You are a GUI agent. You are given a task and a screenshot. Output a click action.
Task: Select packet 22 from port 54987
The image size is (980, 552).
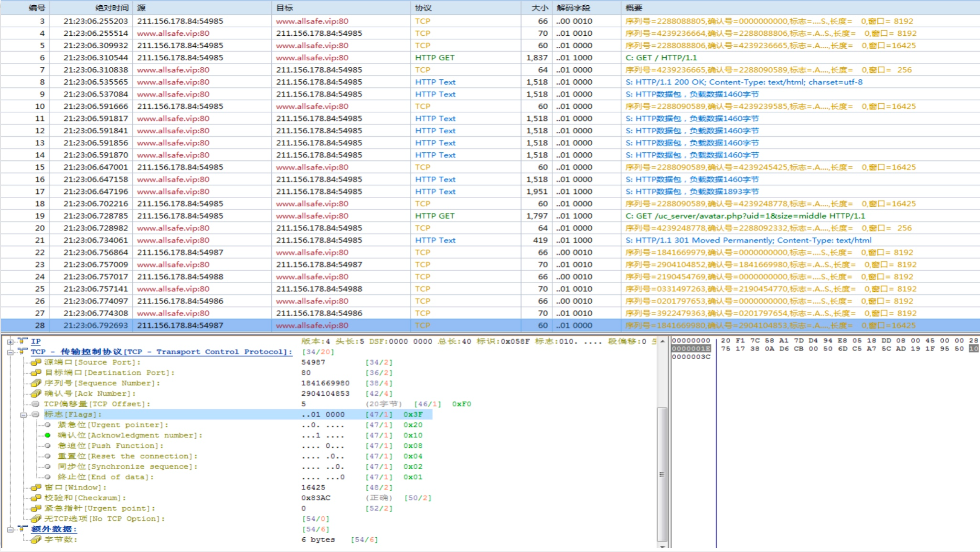pos(490,253)
